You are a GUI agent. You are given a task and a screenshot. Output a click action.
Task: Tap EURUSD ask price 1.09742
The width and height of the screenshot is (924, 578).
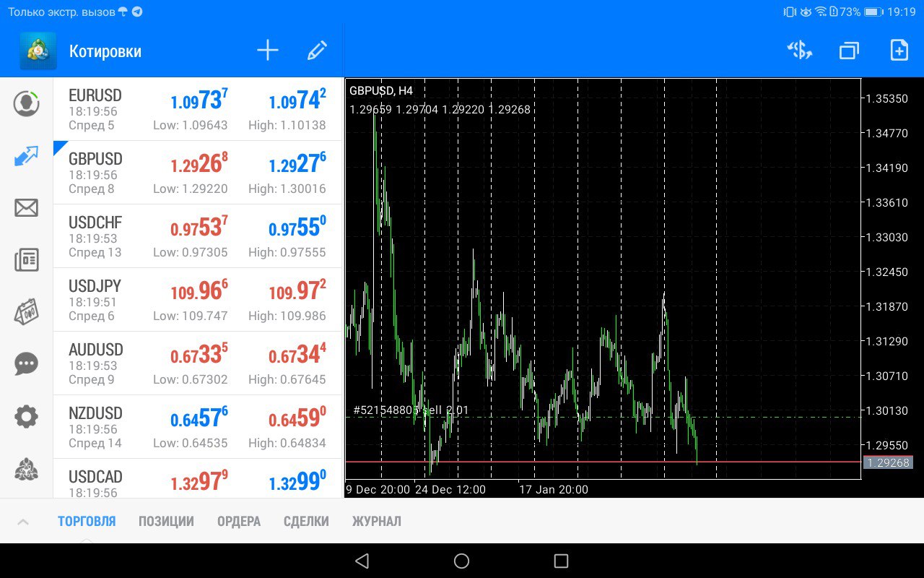pyautogui.click(x=297, y=100)
